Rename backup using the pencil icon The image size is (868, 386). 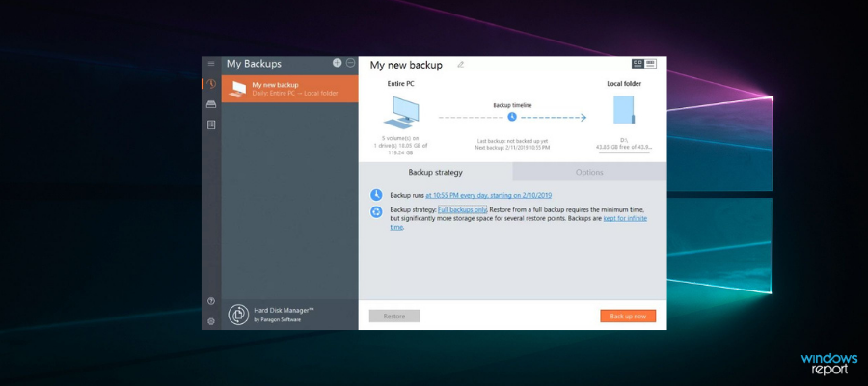click(x=461, y=65)
